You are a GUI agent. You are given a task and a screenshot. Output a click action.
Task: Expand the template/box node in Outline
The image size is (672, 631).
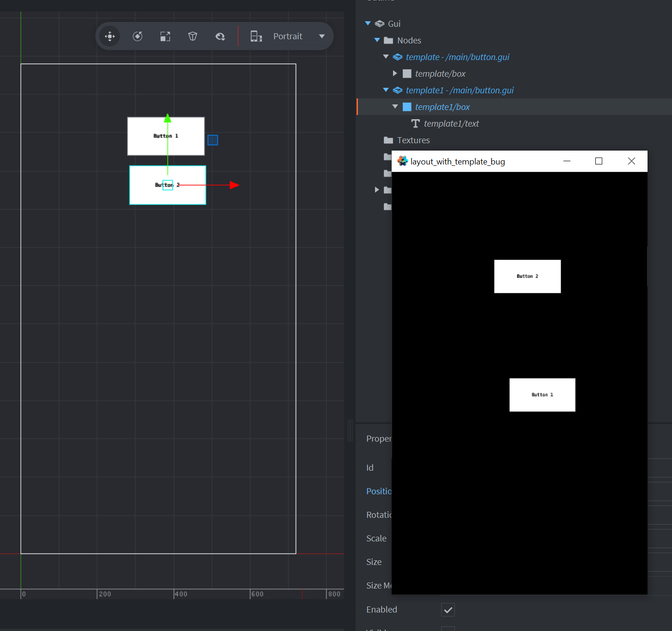click(x=395, y=73)
